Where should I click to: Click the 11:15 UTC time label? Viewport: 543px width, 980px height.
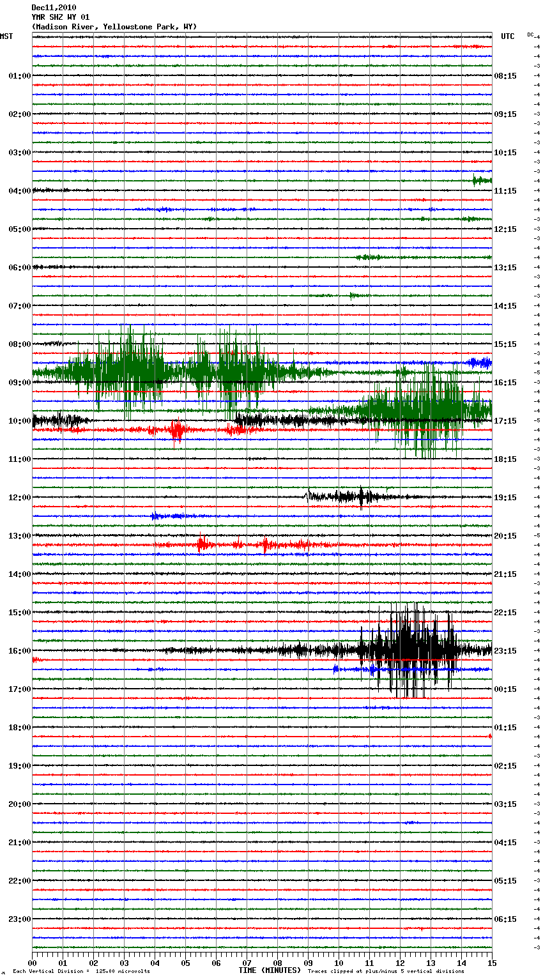[505, 191]
